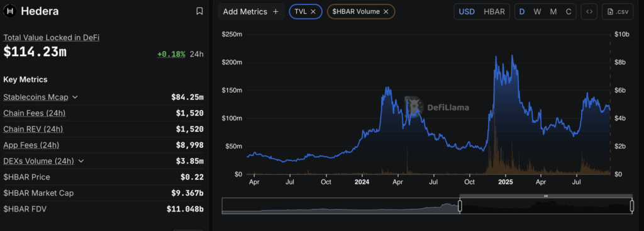Expand the DEXs Volume (24h) row

[x=81, y=161]
